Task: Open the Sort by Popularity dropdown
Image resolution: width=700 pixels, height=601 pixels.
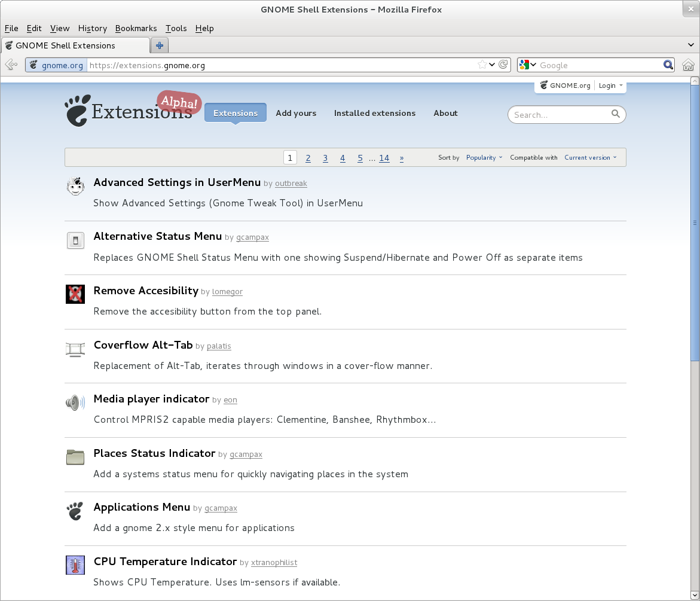Action: 484,158
